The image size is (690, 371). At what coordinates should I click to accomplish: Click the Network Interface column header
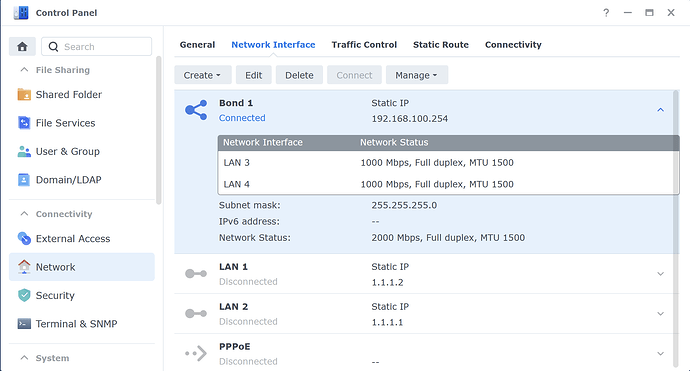click(x=263, y=142)
